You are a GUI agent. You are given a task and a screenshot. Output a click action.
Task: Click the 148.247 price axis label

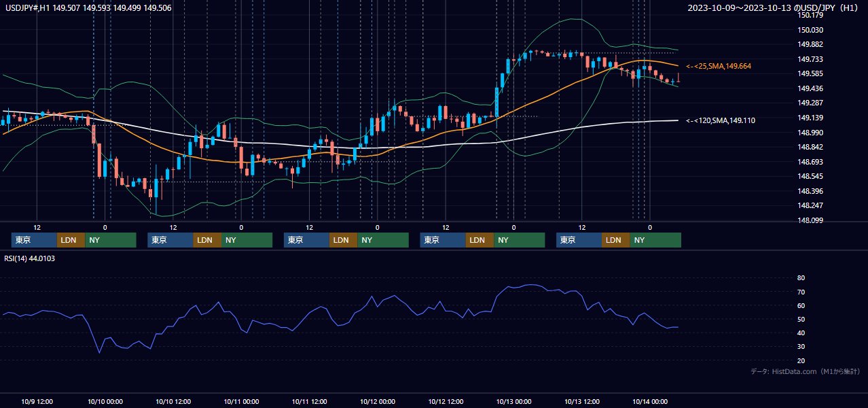(810, 205)
